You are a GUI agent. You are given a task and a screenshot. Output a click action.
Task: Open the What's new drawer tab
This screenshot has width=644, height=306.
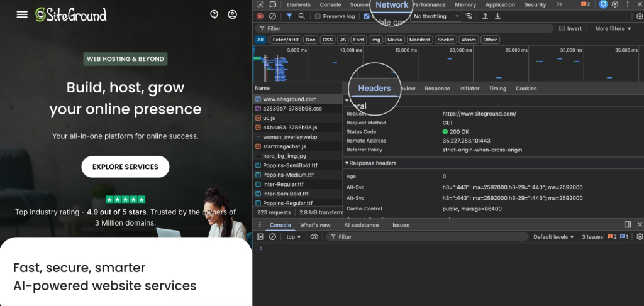coord(315,225)
